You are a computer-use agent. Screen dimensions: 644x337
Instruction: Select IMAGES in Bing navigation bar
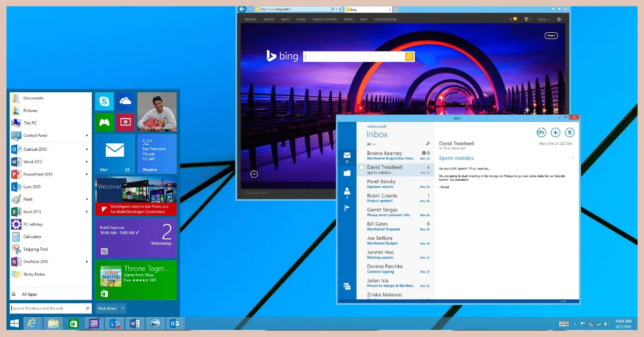point(251,19)
